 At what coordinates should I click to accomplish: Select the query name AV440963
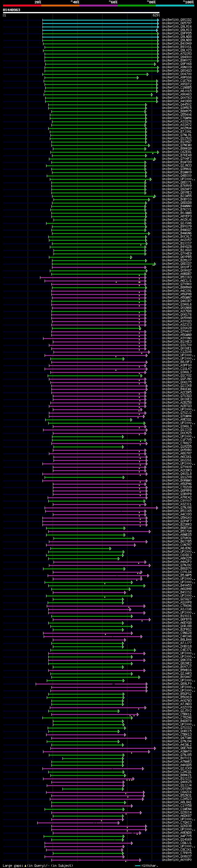tap(11, 10)
